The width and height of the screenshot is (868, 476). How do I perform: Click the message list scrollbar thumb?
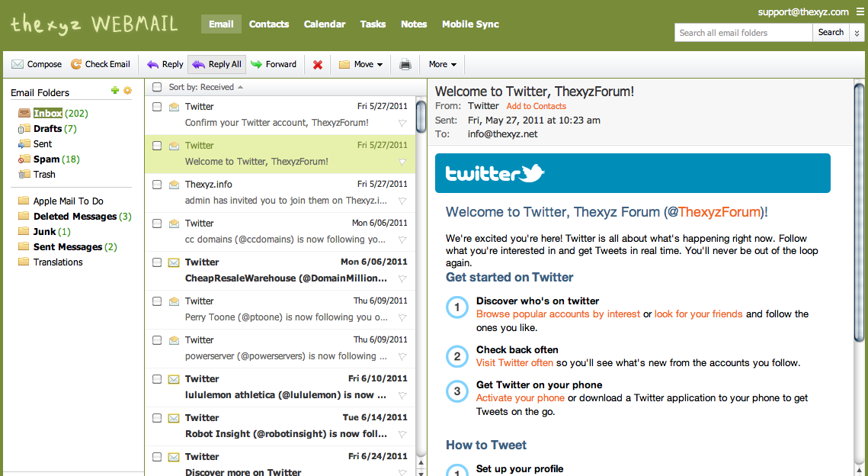click(x=421, y=115)
